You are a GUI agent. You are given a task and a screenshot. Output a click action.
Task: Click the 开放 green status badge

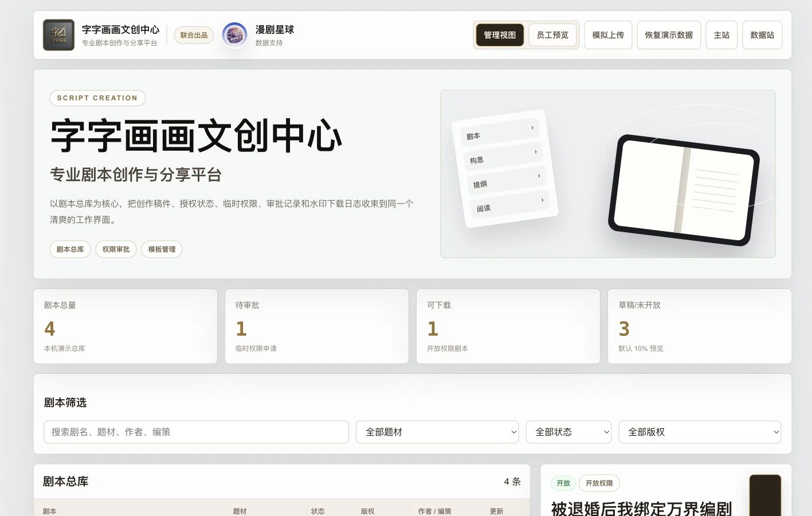pyautogui.click(x=563, y=483)
